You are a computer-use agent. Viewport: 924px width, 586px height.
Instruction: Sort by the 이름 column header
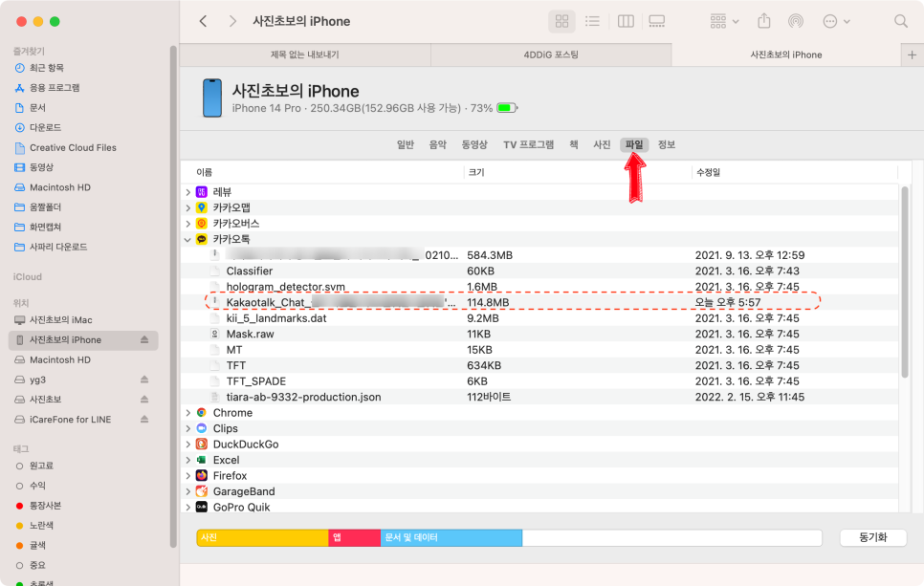[205, 172]
